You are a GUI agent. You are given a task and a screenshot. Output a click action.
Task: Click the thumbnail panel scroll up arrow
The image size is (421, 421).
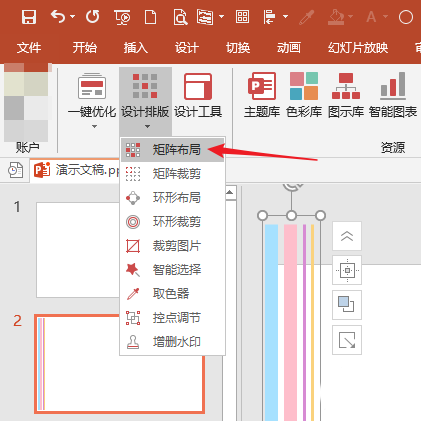230,193
